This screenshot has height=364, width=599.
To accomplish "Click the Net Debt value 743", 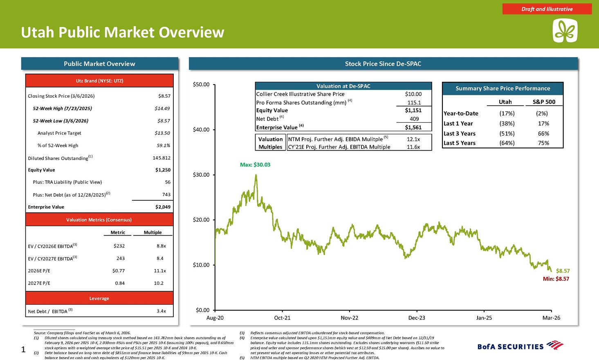I will pyautogui.click(x=166, y=194).
